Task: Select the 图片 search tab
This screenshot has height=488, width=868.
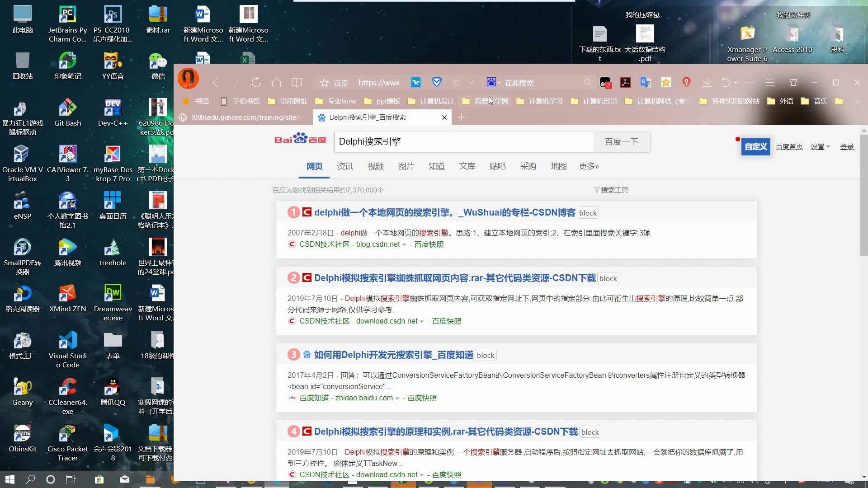Action: [406, 166]
